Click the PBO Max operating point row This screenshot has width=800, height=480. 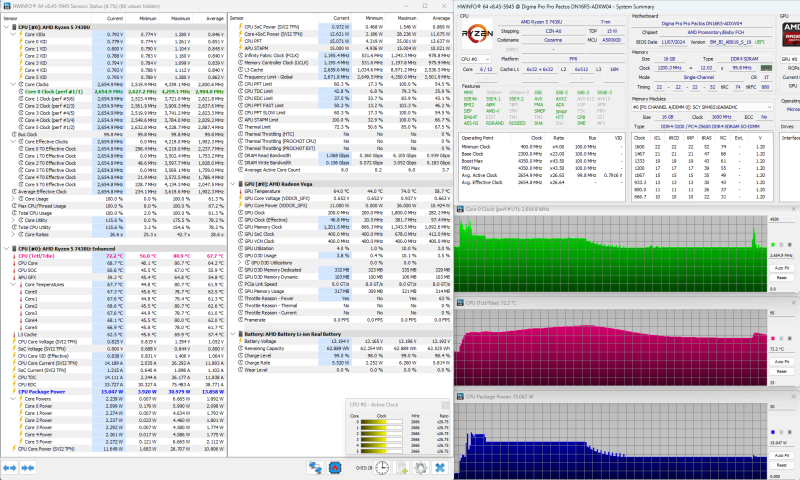pyautogui.click(x=542, y=168)
